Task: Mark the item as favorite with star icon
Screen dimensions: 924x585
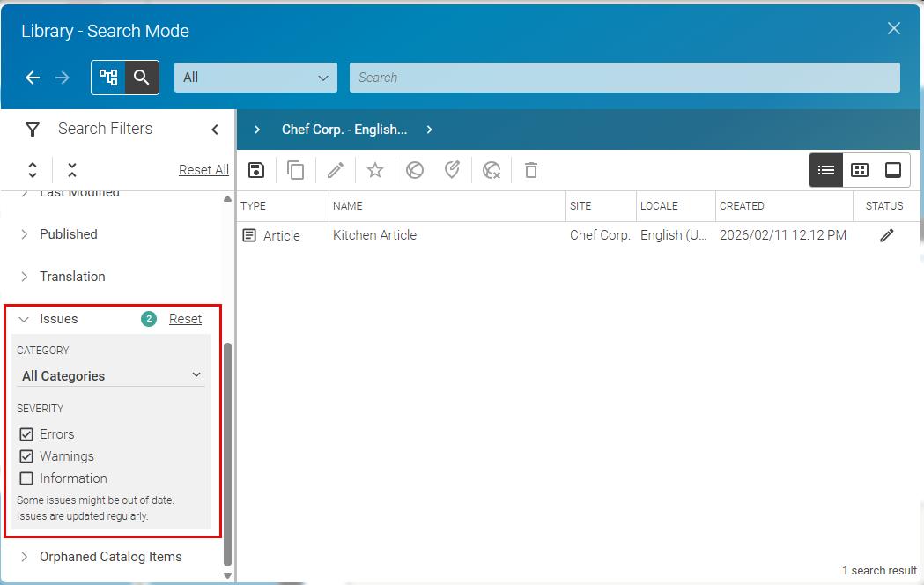Action: tap(375, 169)
